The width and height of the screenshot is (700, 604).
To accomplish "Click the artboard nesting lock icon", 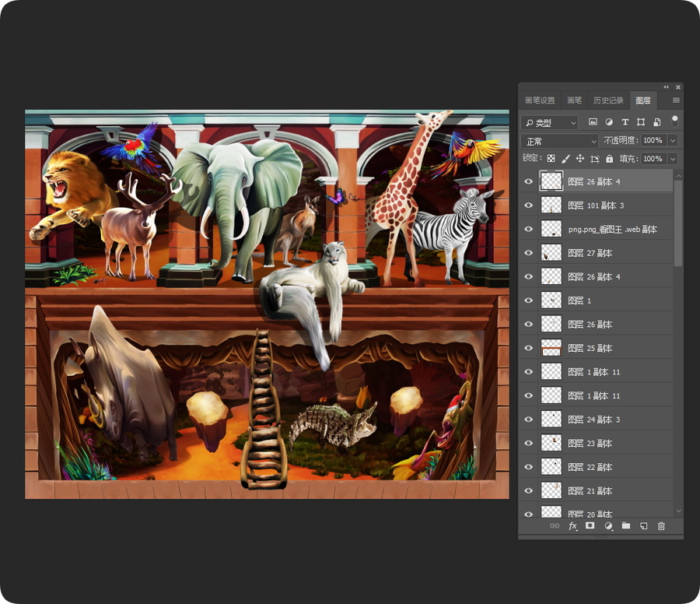I will (x=595, y=159).
